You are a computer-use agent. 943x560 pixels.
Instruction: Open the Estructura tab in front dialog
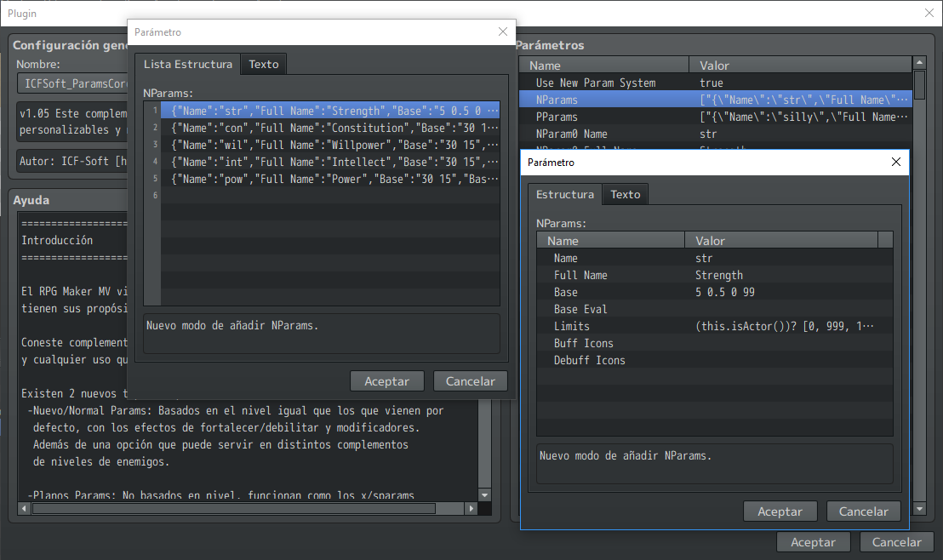click(x=565, y=194)
